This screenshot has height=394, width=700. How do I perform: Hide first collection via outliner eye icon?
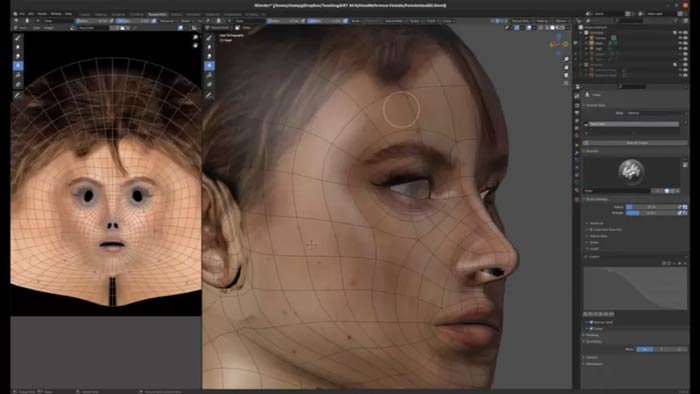click(680, 33)
